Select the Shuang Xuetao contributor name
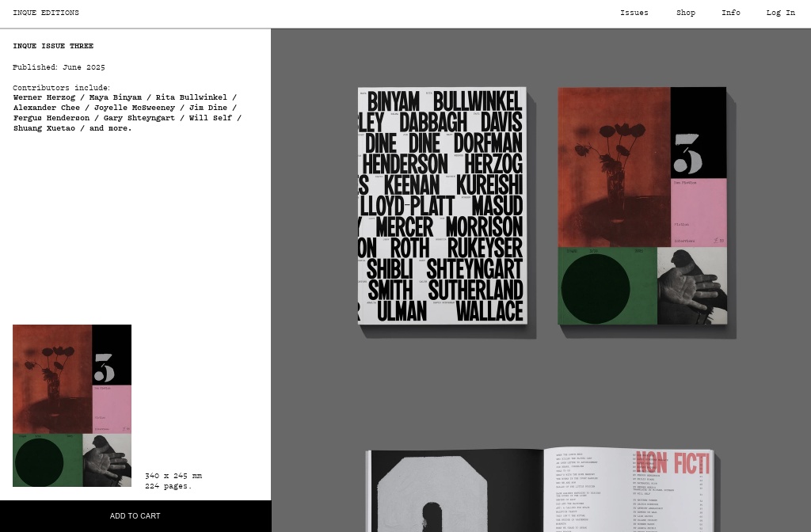 pos(44,128)
